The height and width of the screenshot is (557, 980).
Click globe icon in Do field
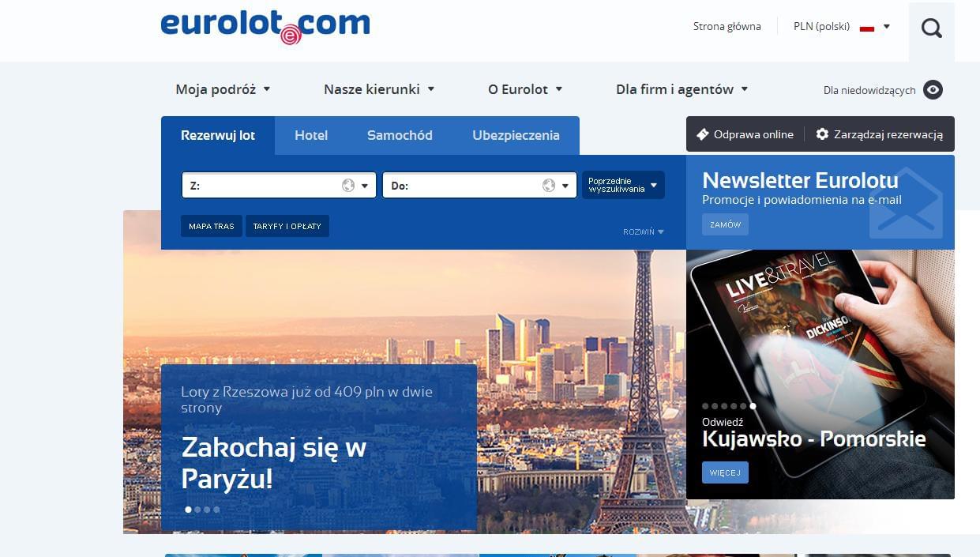click(x=549, y=186)
